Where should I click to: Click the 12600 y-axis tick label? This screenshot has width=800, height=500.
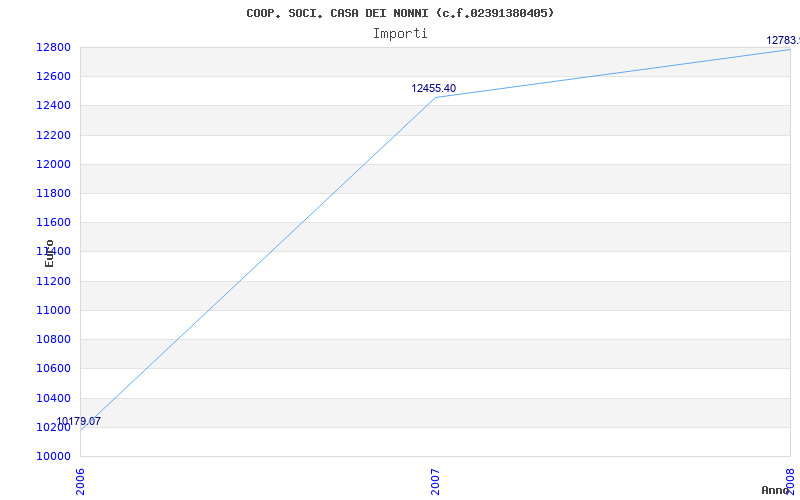pyautogui.click(x=53, y=77)
